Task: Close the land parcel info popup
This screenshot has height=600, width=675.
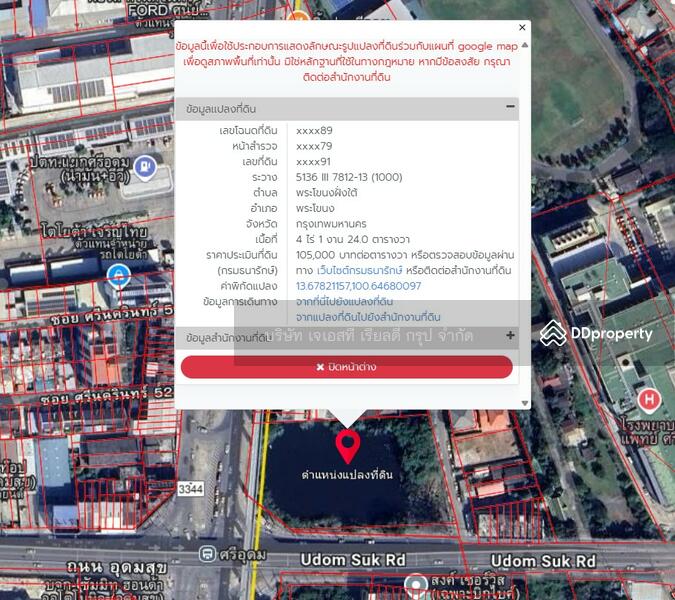Action: pyautogui.click(x=522, y=28)
